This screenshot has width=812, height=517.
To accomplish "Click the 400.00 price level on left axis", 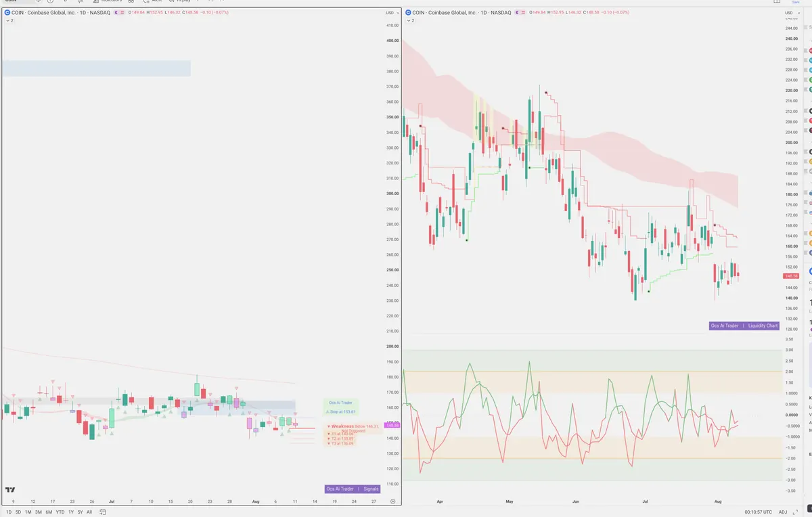I will (392, 41).
